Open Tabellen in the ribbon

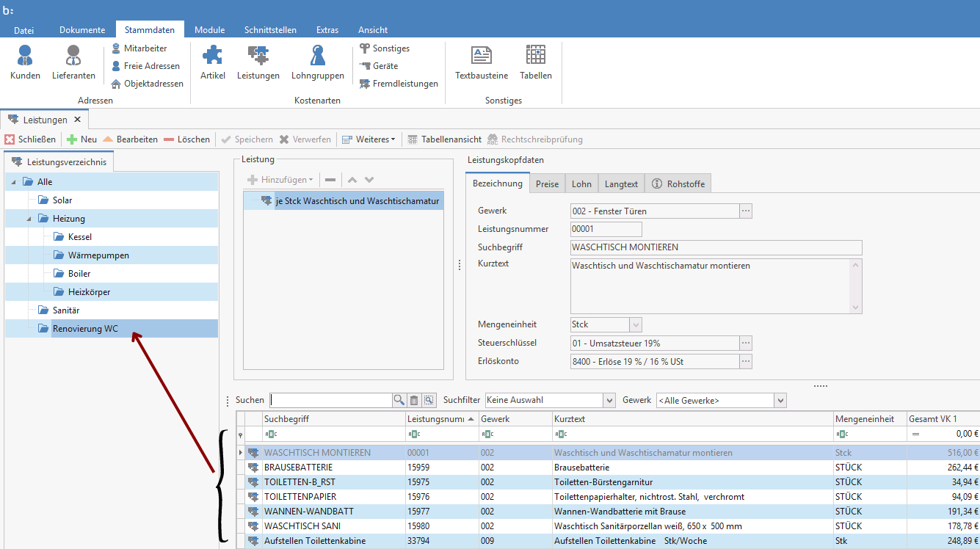pyautogui.click(x=535, y=62)
